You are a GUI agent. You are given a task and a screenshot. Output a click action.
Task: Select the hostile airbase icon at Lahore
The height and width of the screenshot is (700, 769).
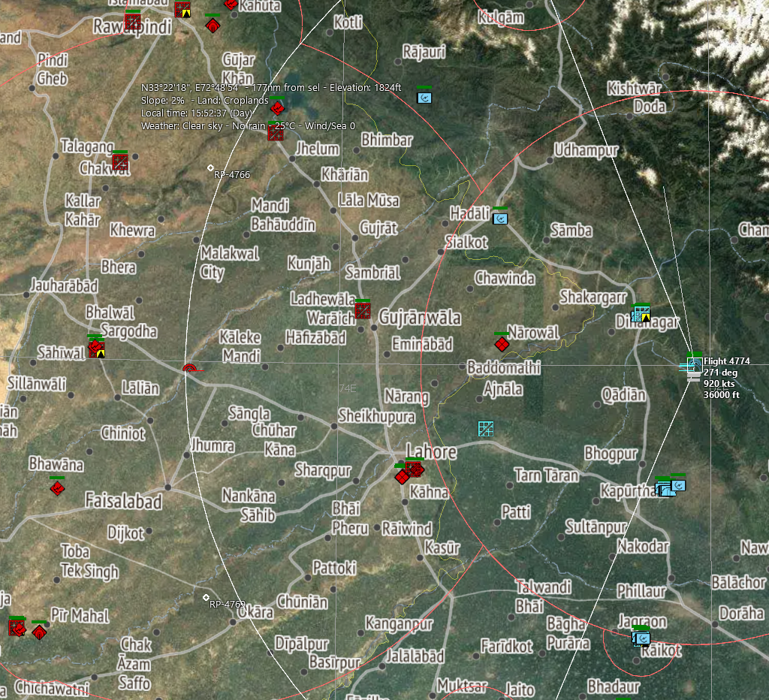pos(415,469)
